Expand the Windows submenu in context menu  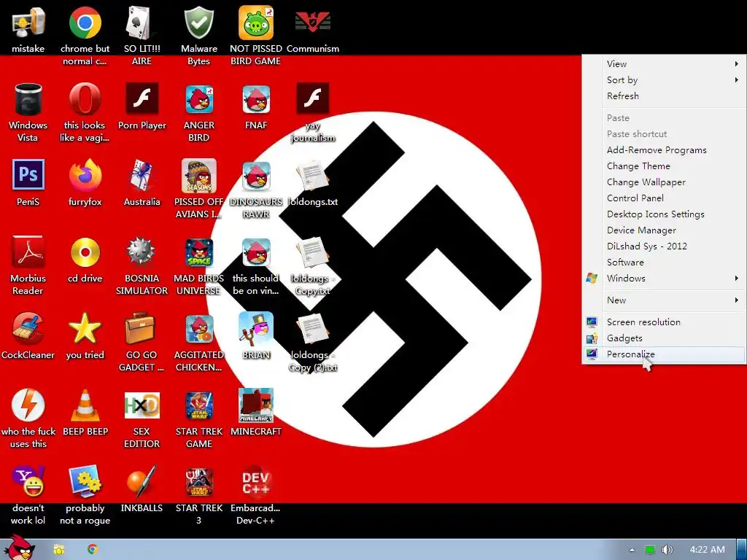point(664,278)
